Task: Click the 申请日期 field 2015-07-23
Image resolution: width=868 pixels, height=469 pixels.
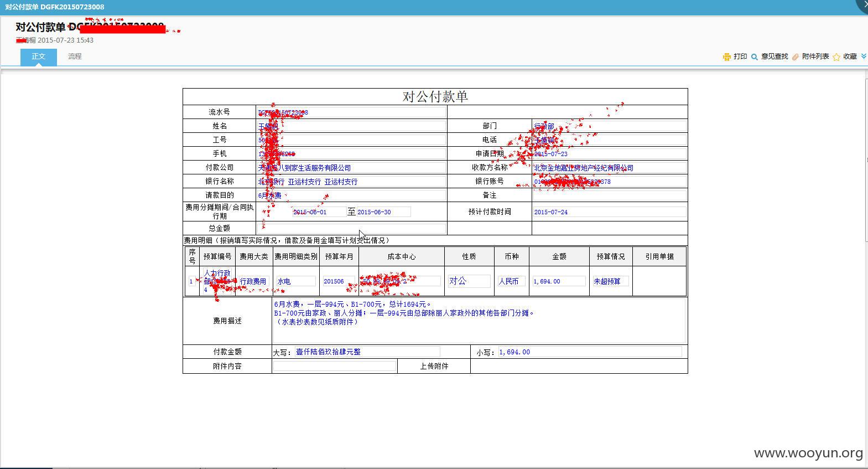Action: (610, 153)
